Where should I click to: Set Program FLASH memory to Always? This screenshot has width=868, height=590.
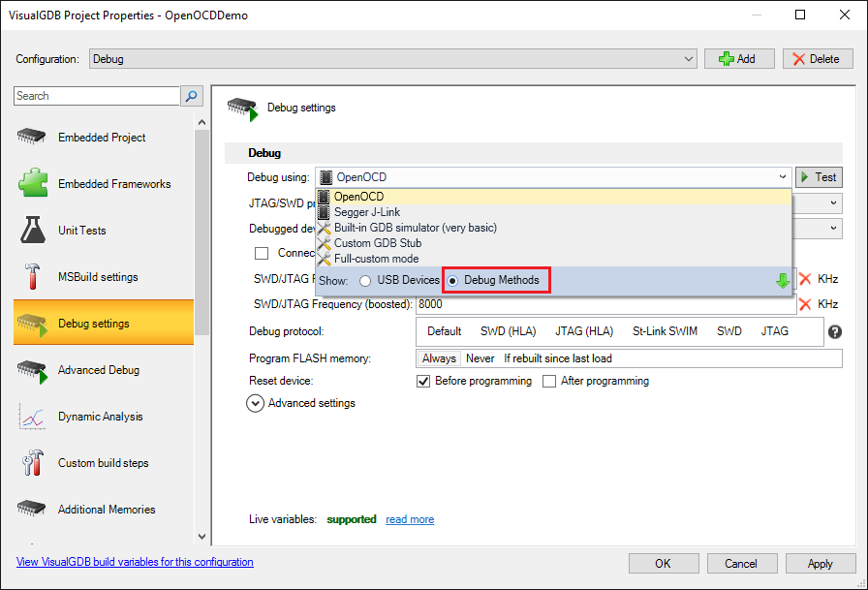click(x=439, y=358)
